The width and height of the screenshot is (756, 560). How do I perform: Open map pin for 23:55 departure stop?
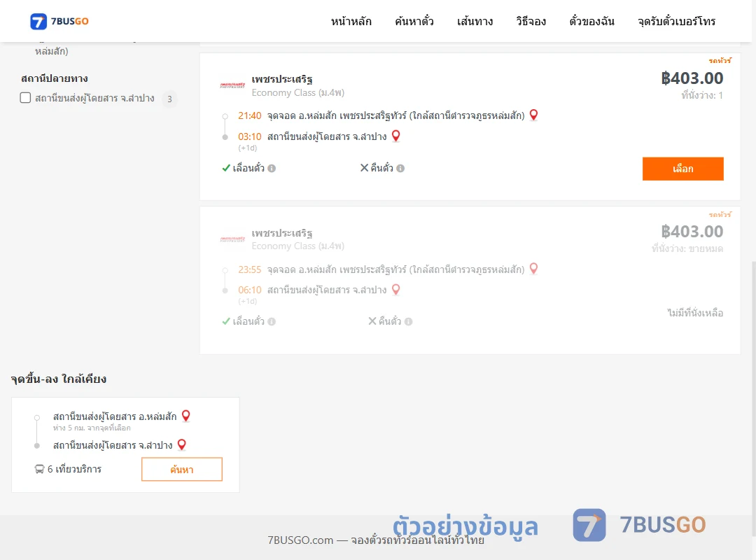pyautogui.click(x=533, y=269)
